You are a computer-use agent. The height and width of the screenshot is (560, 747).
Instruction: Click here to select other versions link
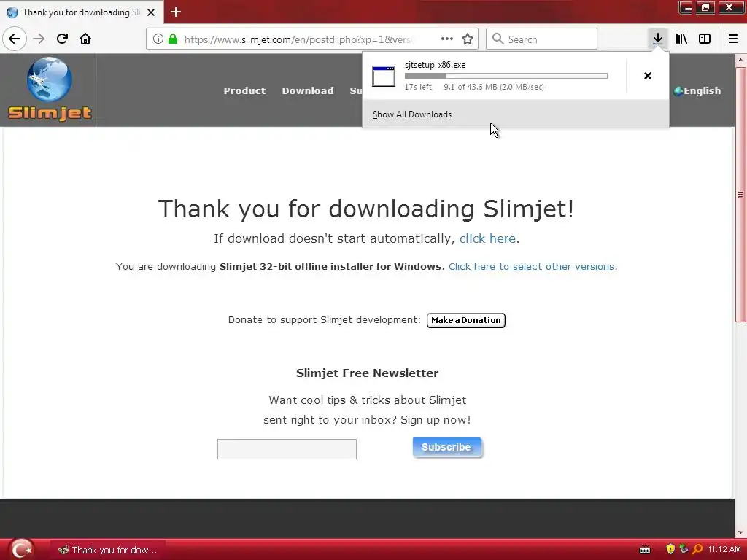(x=531, y=267)
